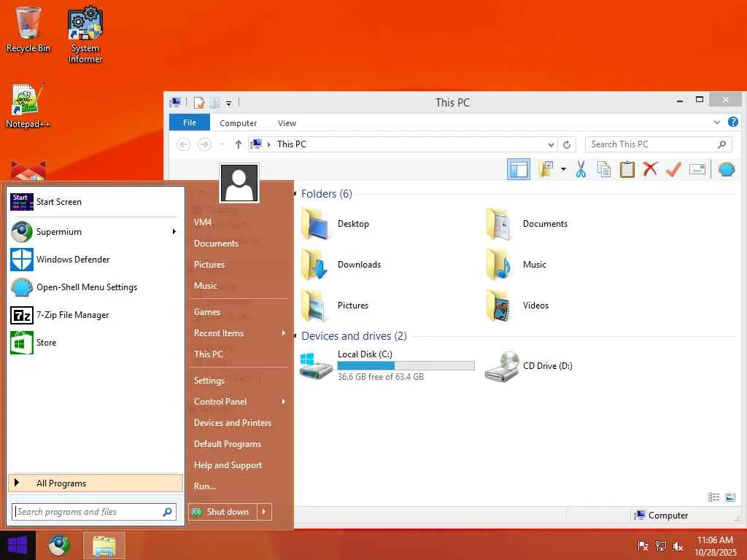Expand Control Panel submenu
The image size is (747, 560).
coord(241,402)
